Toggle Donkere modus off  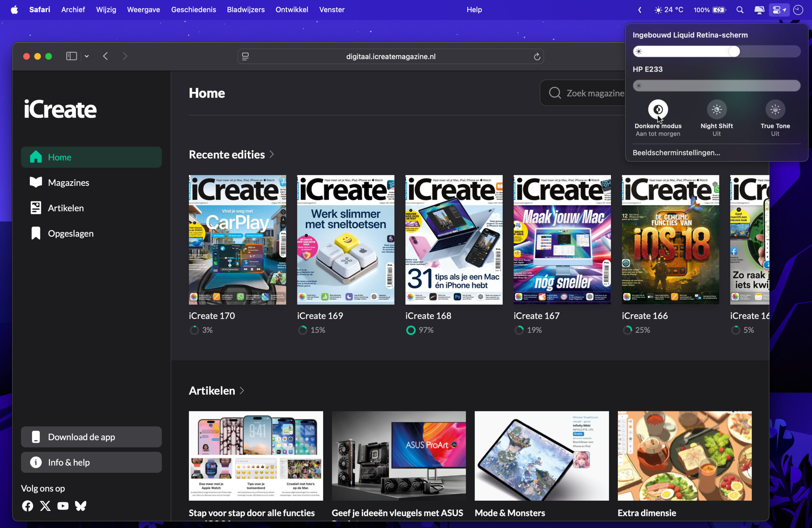(658, 109)
